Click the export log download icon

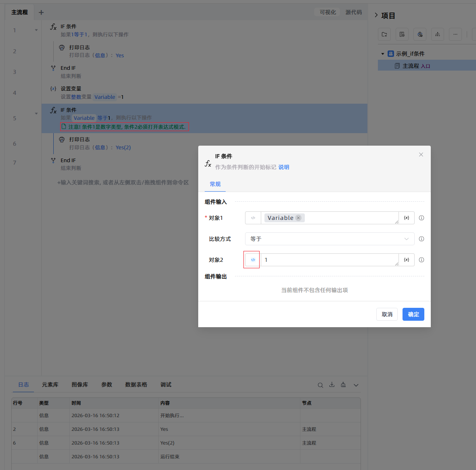click(332, 385)
